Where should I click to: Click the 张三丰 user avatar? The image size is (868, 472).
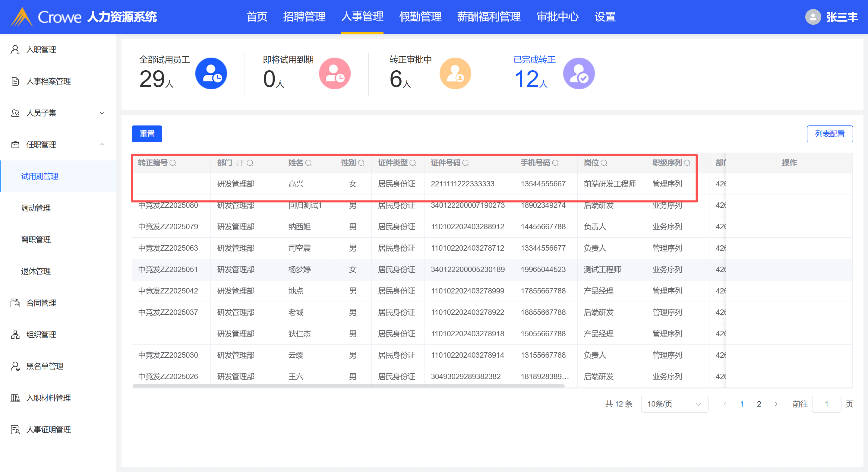click(x=813, y=17)
